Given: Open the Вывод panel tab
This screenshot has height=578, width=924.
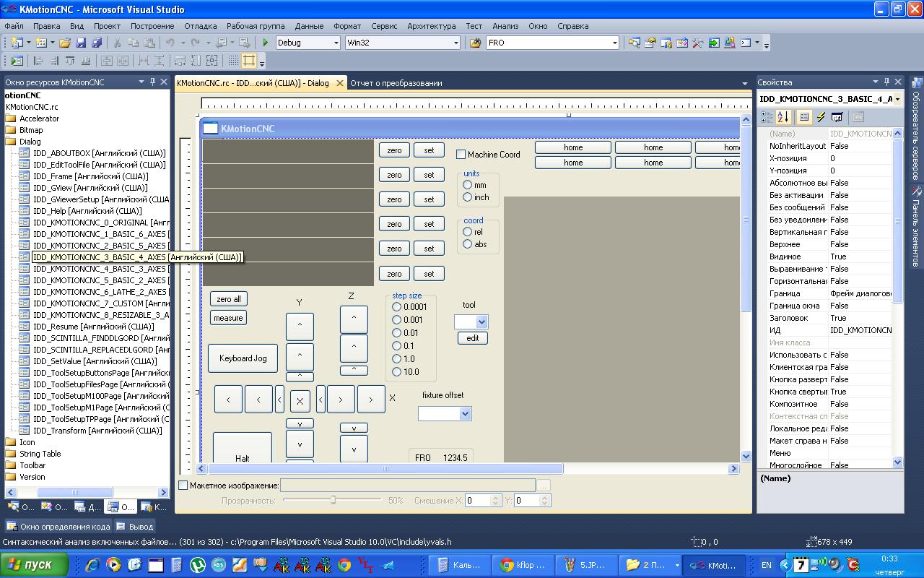Looking at the screenshot, I should (135, 527).
